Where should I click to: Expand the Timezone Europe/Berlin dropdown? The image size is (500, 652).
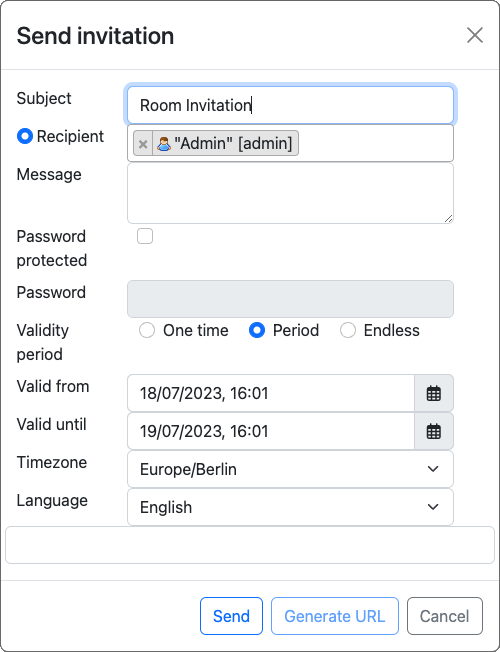[x=290, y=469]
